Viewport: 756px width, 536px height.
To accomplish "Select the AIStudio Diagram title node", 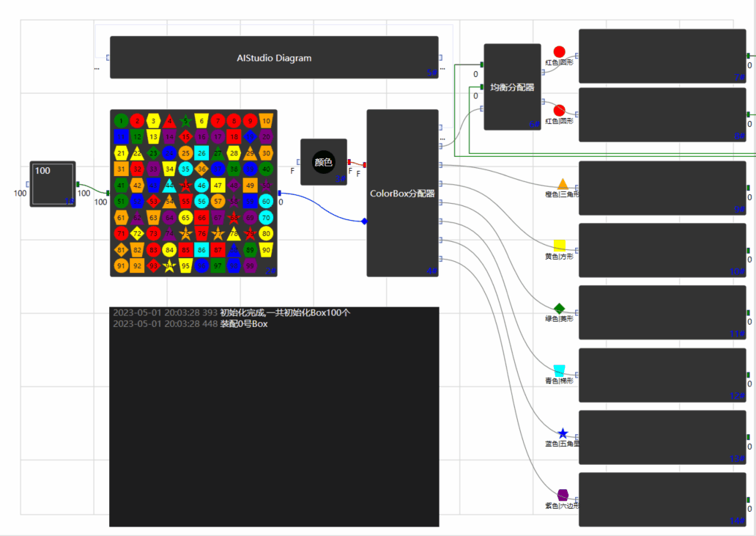I will pyautogui.click(x=274, y=57).
